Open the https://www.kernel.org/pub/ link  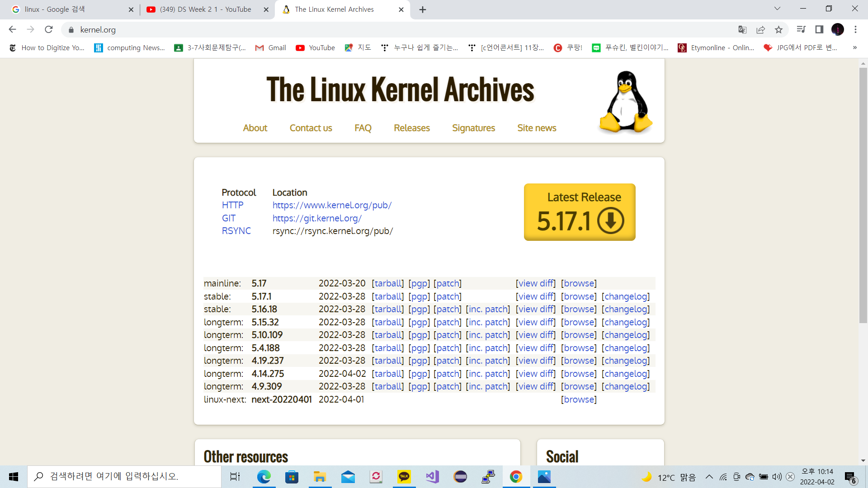click(332, 205)
